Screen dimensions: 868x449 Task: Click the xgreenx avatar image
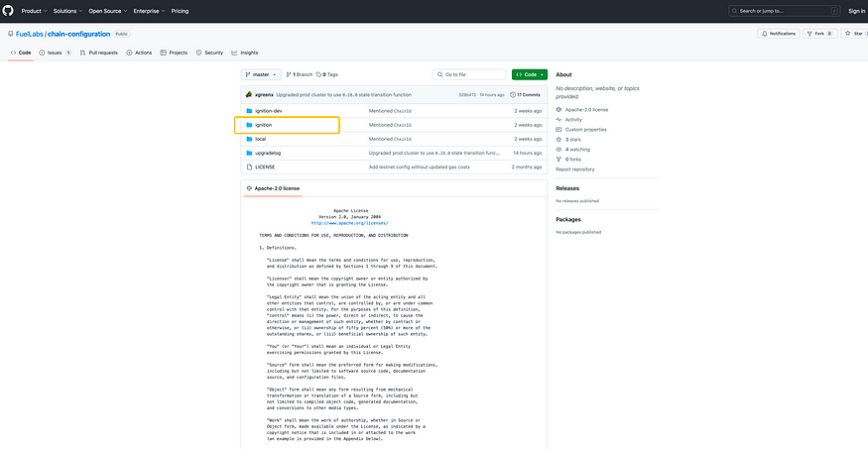[249, 94]
